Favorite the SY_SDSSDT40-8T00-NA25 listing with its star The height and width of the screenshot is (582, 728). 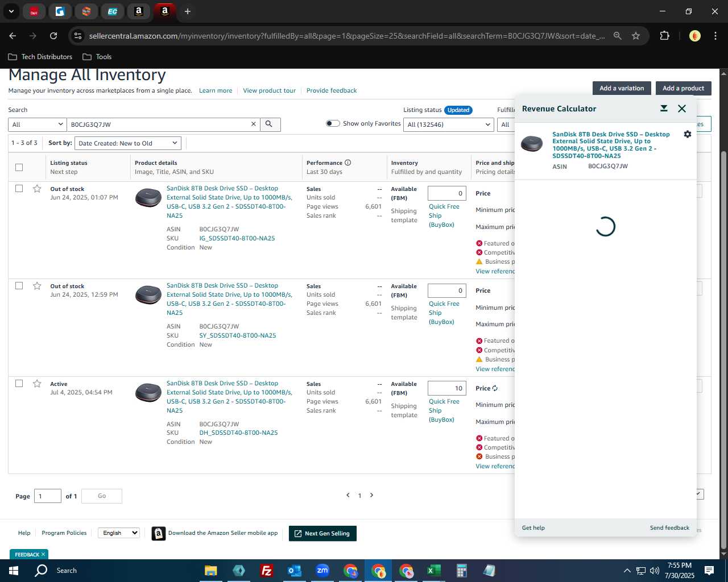coord(37,286)
